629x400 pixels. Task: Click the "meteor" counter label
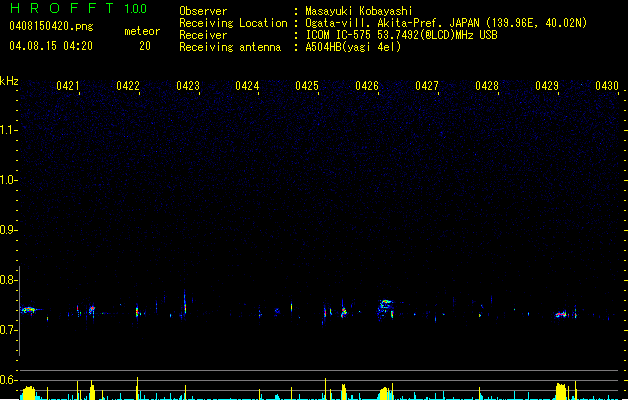tap(142, 31)
